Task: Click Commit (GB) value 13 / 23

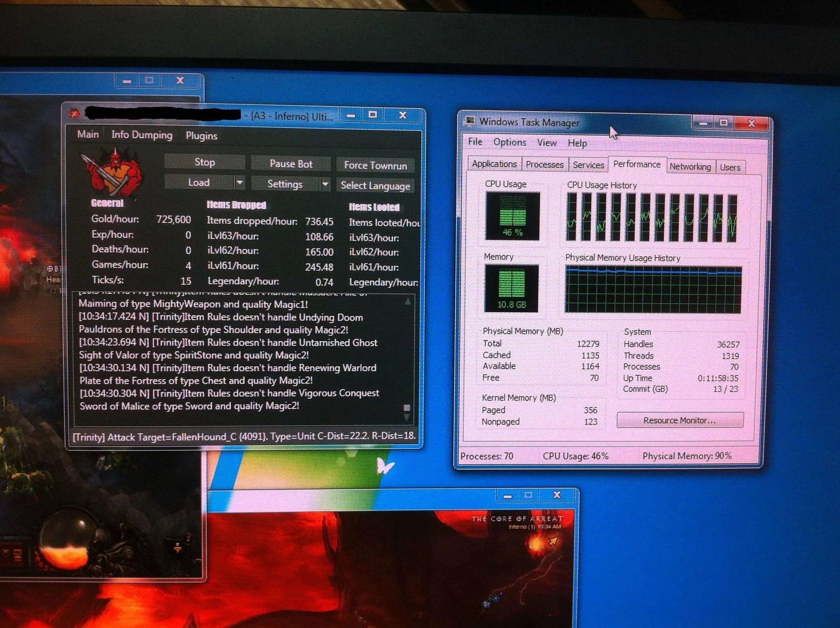Action: click(725, 389)
